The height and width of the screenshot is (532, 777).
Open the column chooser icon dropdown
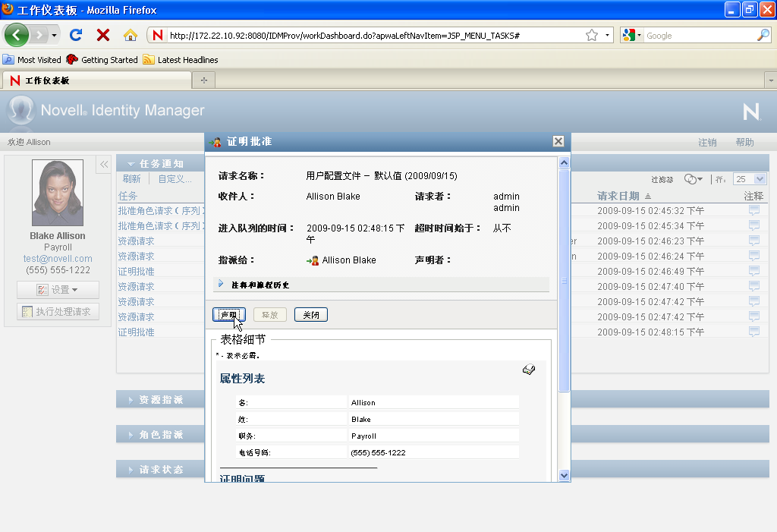click(694, 179)
